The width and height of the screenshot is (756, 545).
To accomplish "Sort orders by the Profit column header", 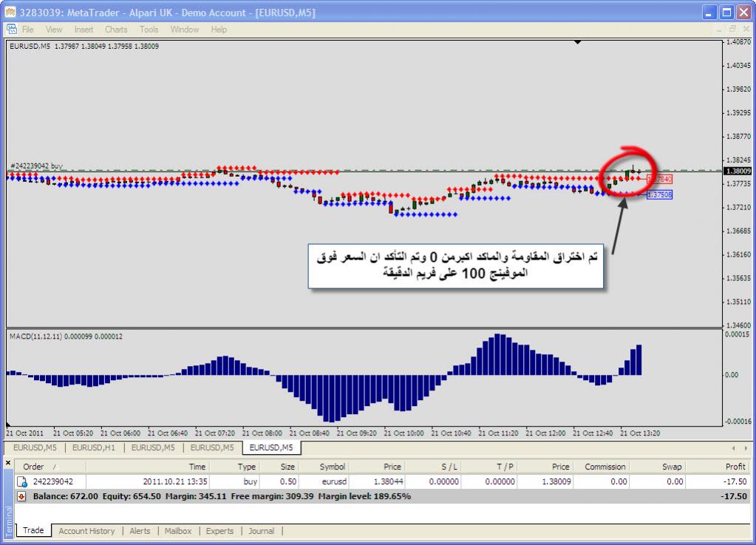I will [x=735, y=467].
